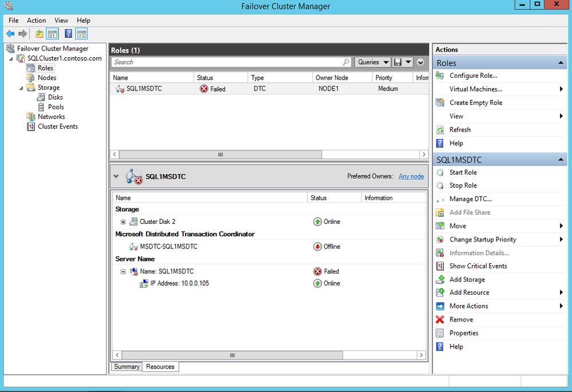Click the Search field in Roles
Viewport: 572px width, 392px height.
pos(231,62)
